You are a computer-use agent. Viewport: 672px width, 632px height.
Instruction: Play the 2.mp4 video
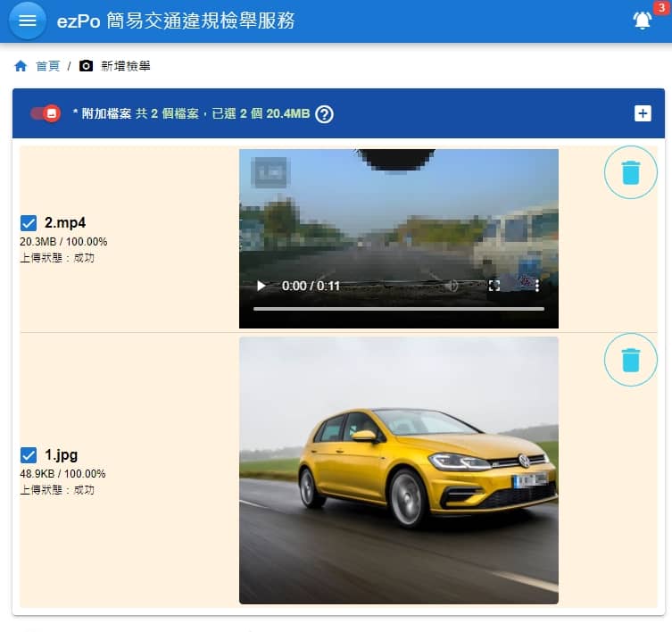click(261, 286)
